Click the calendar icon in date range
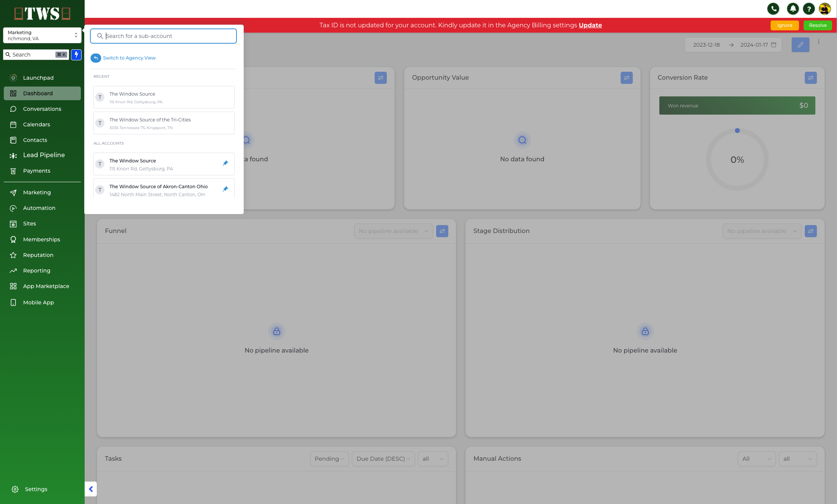This screenshot has width=837, height=504. pyautogui.click(x=774, y=45)
